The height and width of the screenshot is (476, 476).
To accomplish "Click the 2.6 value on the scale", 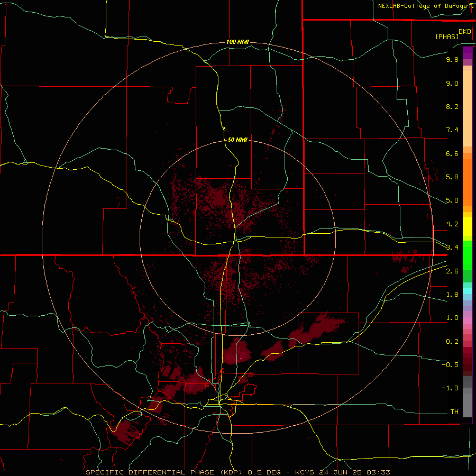I will (452, 271).
